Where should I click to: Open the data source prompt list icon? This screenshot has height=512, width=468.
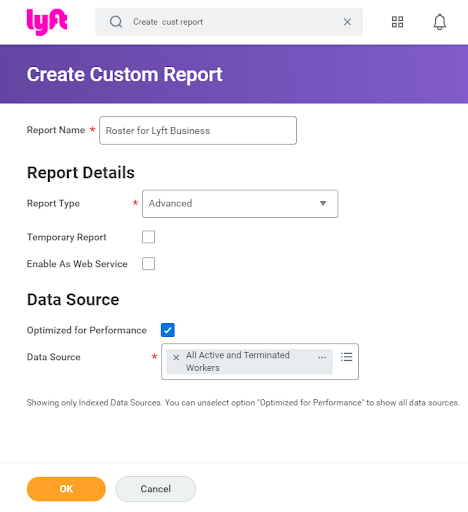click(x=347, y=357)
